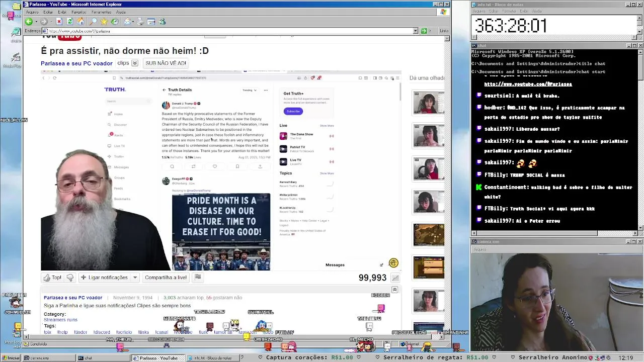Open the Ajuda menu in Internet Explorer
The width and height of the screenshot is (644, 362).
[x=121, y=12]
